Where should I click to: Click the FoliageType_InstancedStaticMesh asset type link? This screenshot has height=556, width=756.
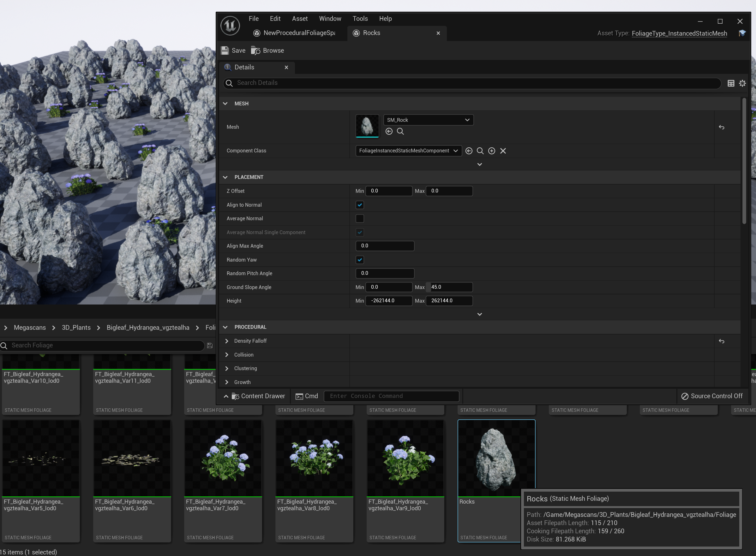click(679, 33)
